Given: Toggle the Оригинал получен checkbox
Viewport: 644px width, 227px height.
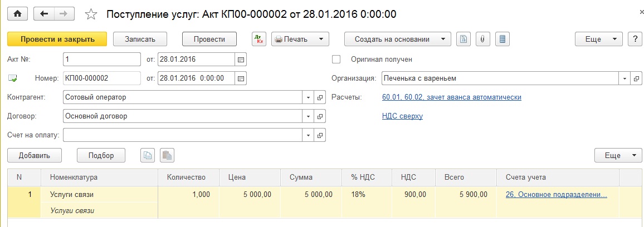Looking at the screenshot, I should [336, 59].
